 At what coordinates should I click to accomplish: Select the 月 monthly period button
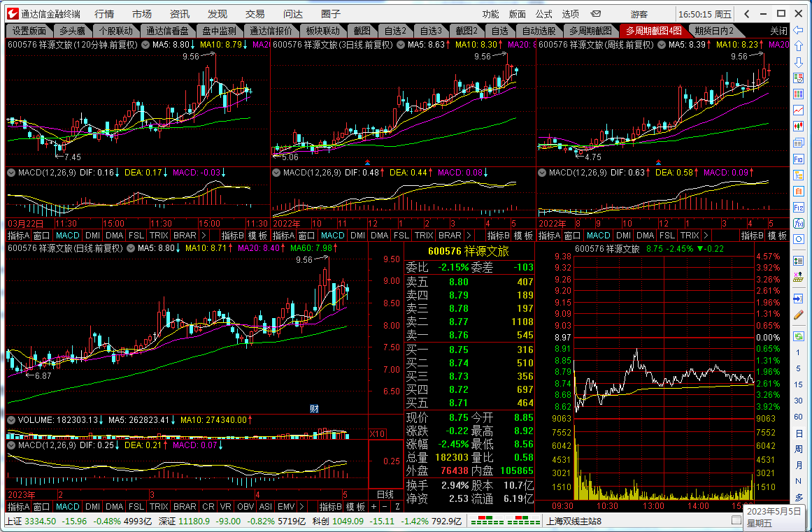click(798, 466)
